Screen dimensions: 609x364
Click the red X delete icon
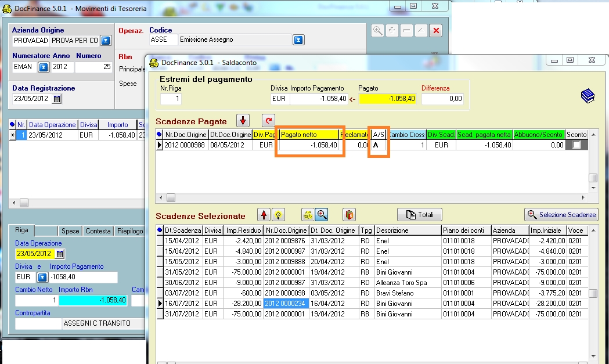tap(435, 31)
